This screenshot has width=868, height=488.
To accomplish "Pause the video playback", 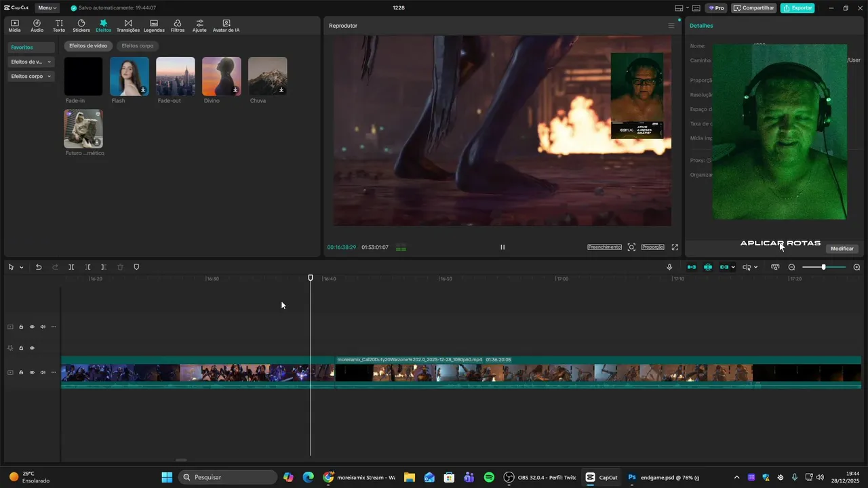I will coord(502,247).
